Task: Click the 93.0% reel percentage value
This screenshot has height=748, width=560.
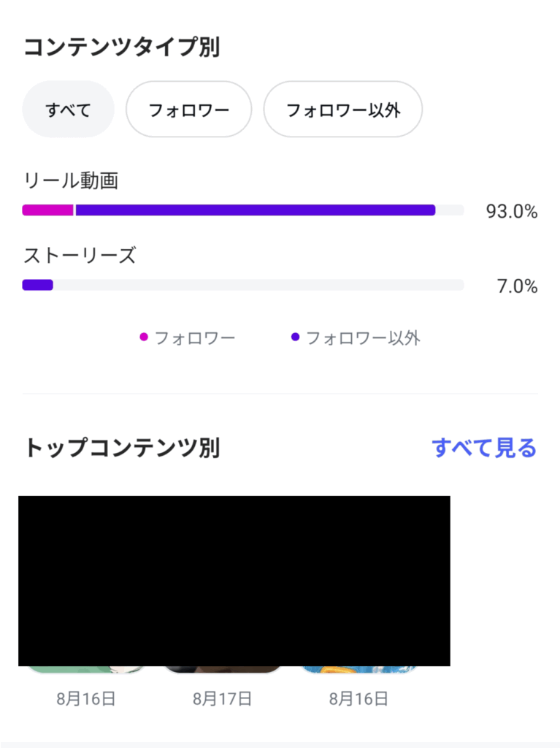Action: click(512, 212)
